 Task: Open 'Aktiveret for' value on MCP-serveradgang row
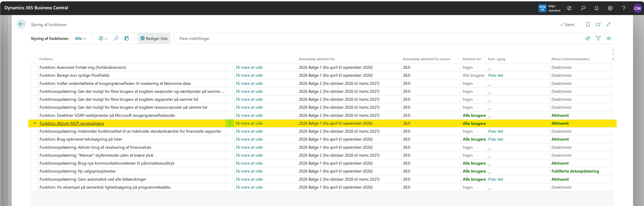point(474,123)
